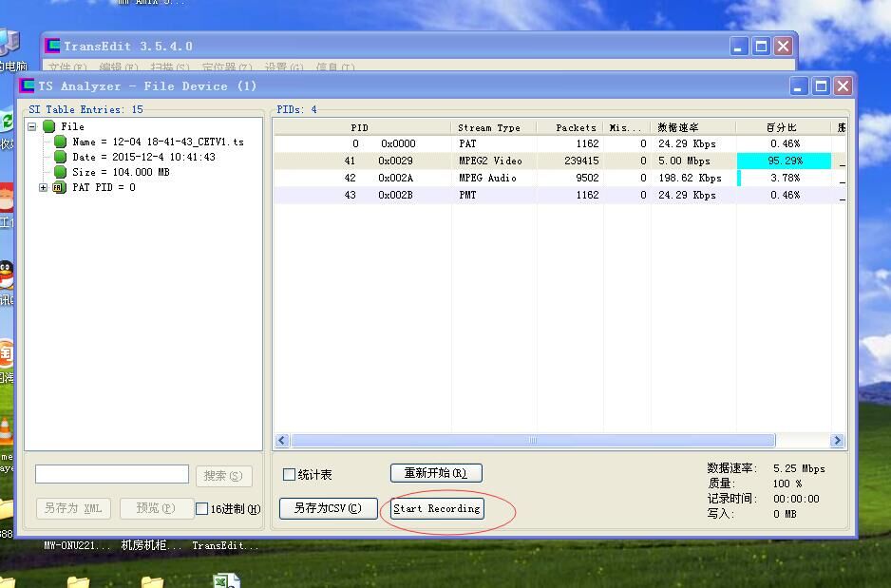Enable the 统计表 checkbox

pos(289,474)
